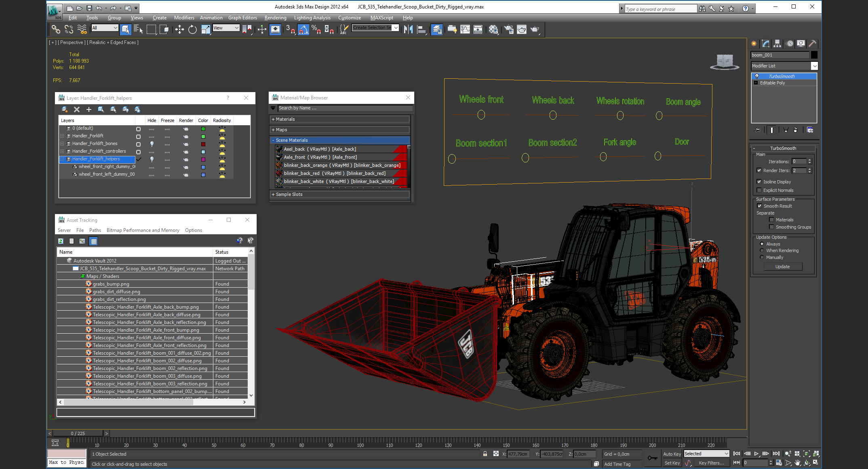This screenshot has height=469, width=868.
Task: Click magenta color swatch of Handler_Forklift_helpers layer
Action: pyautogui.click(x=203, y=160)
